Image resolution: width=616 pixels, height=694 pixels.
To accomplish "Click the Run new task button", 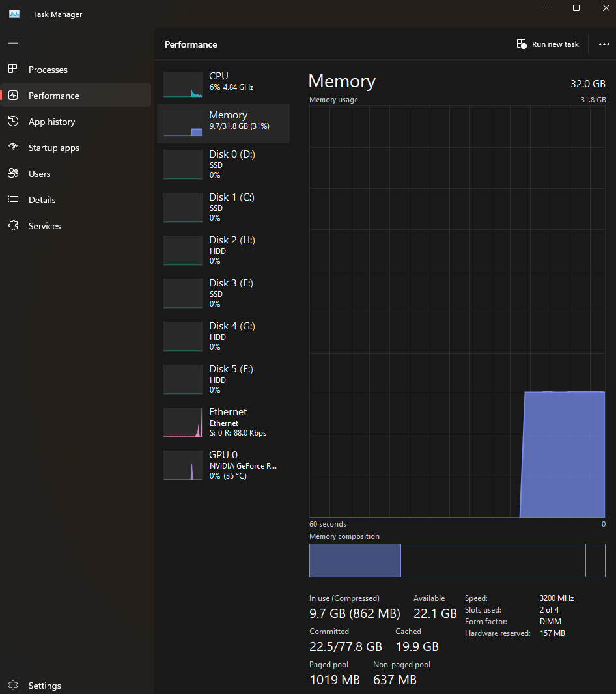I will [548, 44].
